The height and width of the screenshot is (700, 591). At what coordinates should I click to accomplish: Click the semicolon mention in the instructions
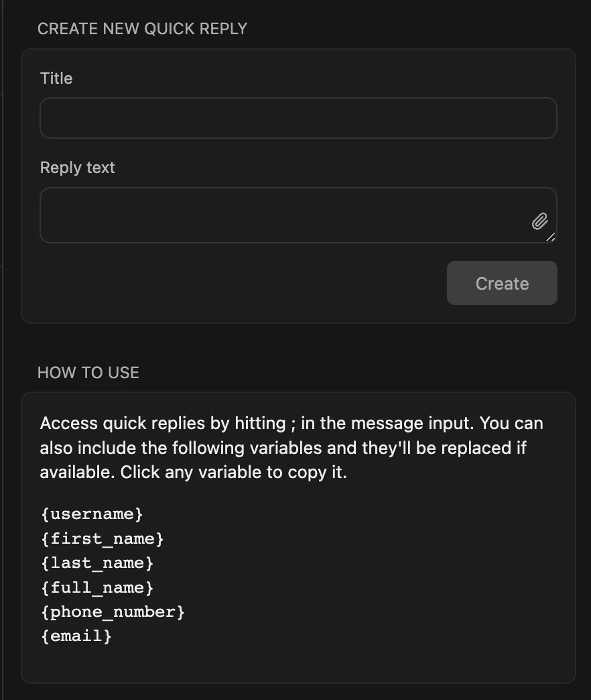tap(291, 423)
